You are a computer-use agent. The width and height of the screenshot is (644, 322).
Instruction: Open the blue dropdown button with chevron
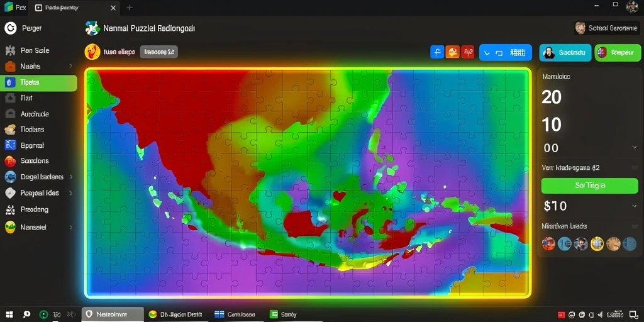pos(506,53)
